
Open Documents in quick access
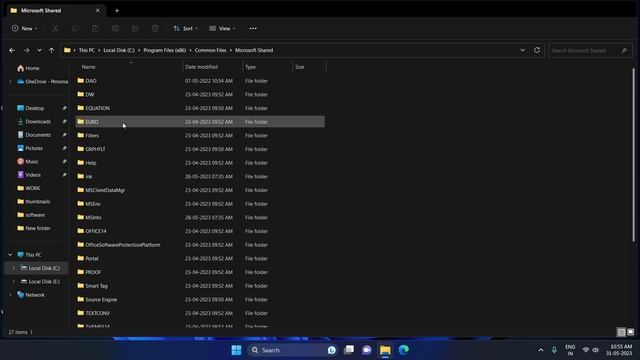coord(38,135)
